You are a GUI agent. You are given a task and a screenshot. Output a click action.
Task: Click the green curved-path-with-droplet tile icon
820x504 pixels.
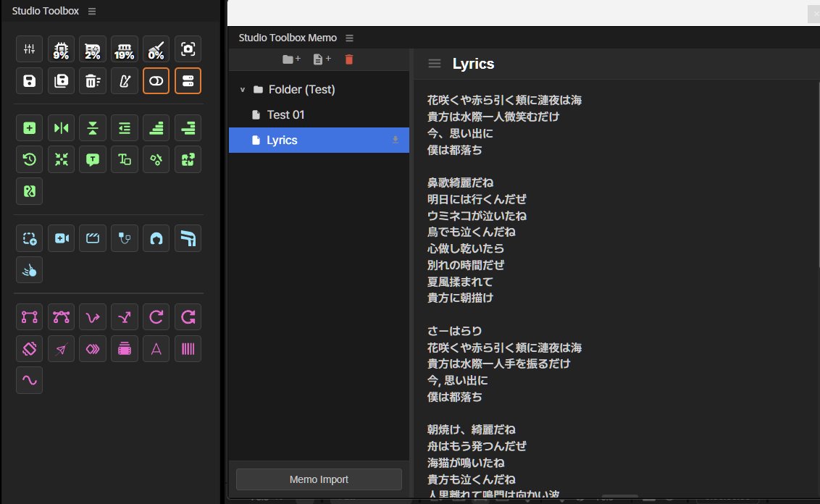[x=29, y=191]
